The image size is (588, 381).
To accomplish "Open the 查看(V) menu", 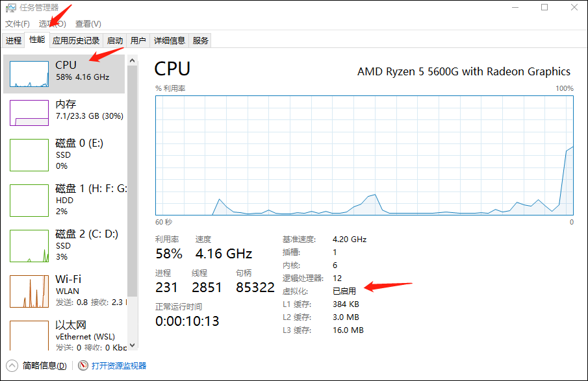I will [x=88, y=24].
